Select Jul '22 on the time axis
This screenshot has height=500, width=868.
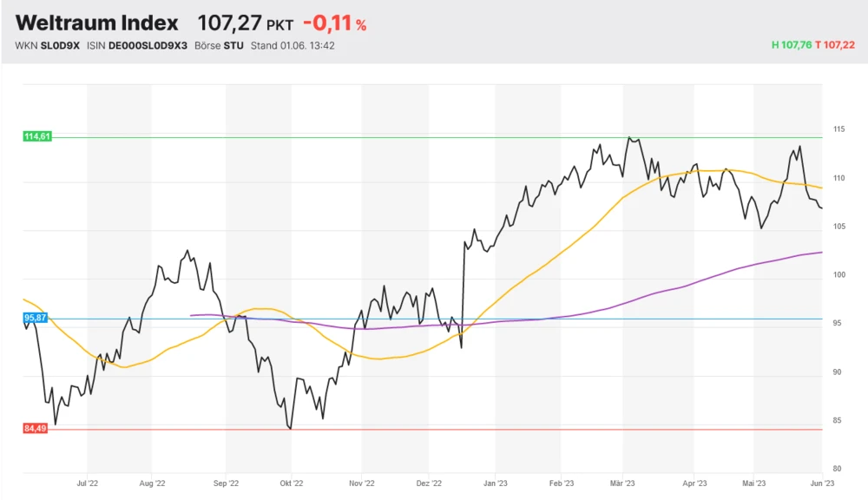pyautogui.click(x=87, y=484)
